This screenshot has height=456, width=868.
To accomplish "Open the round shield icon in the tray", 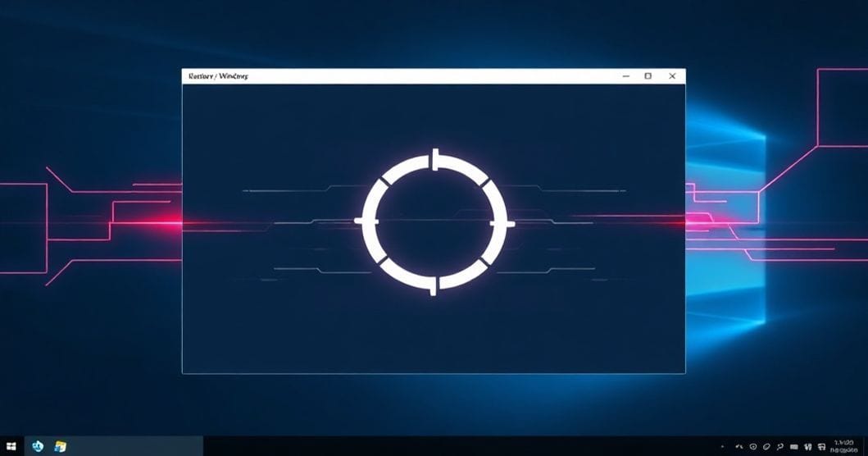I will coord(752,447).
